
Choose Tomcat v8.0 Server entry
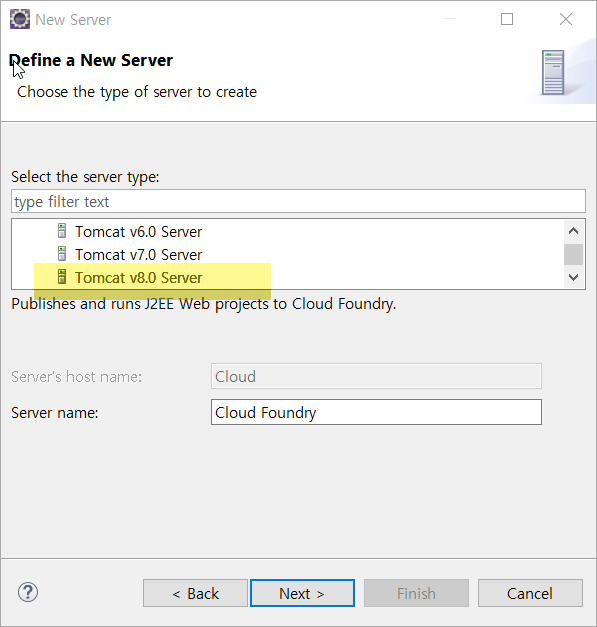(x=138, y=278)
